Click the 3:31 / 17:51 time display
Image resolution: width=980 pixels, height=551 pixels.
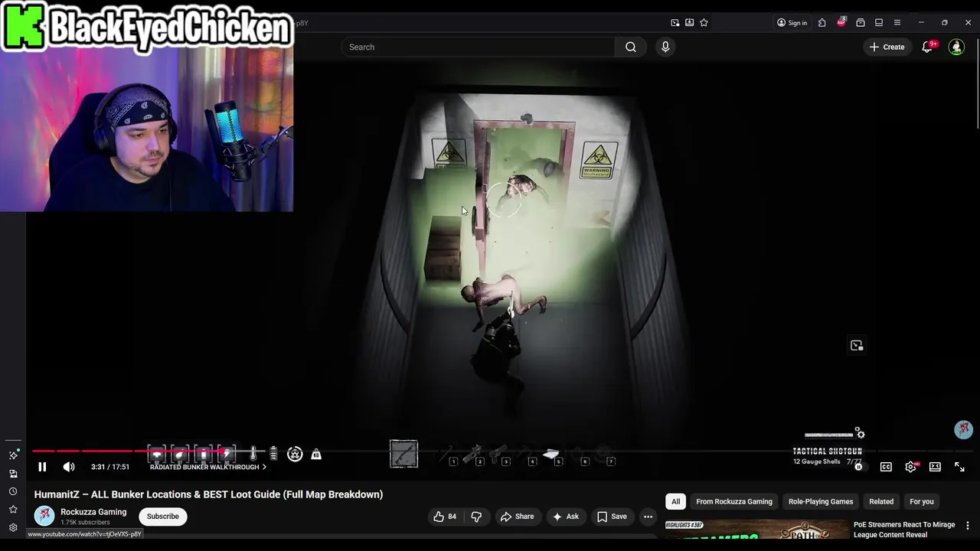pyautogui.click(x=110, y=467)
